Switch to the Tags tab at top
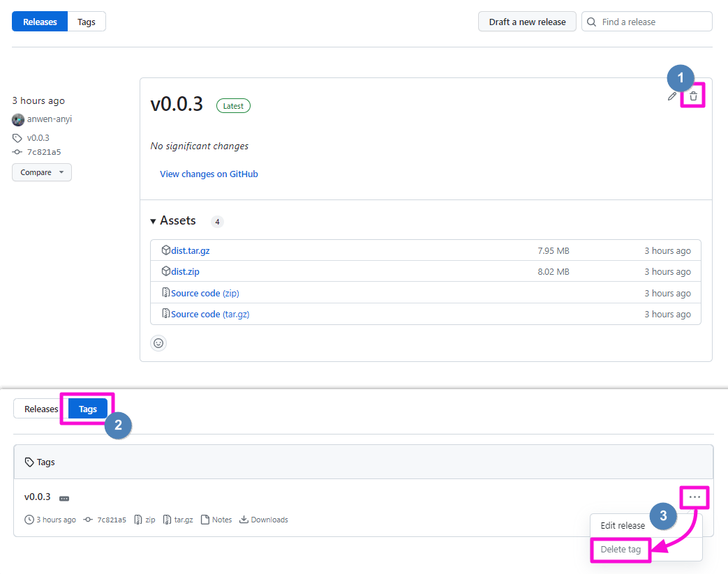Image resolution: width=728 pixels, height=574 pixels. (x=87, y=22)
